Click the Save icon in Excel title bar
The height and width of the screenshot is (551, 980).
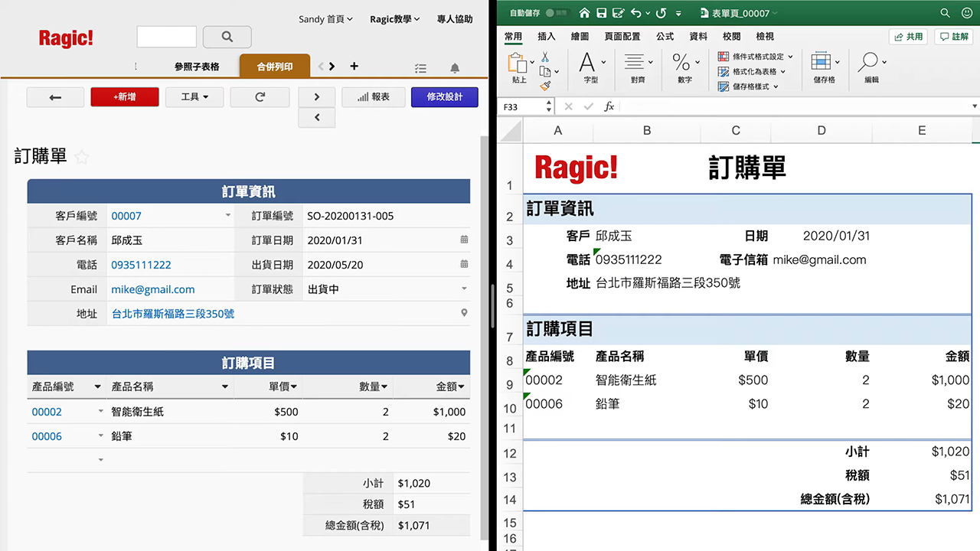(603, 13)
